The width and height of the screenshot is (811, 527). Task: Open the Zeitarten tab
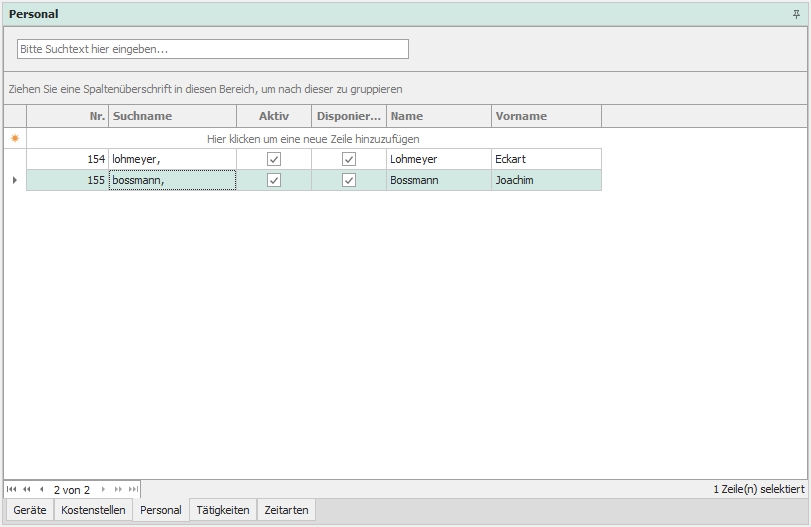287,510
